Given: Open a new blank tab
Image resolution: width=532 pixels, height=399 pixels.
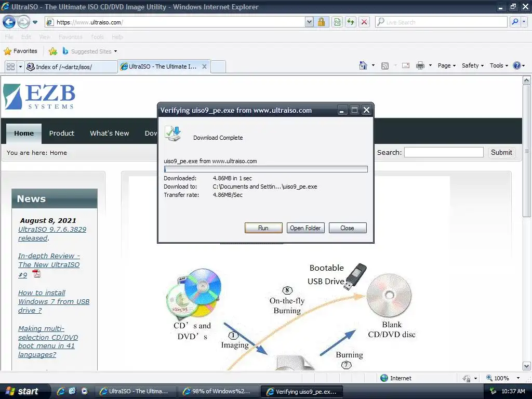Looking at the screenshot, I should pos(218,66).
